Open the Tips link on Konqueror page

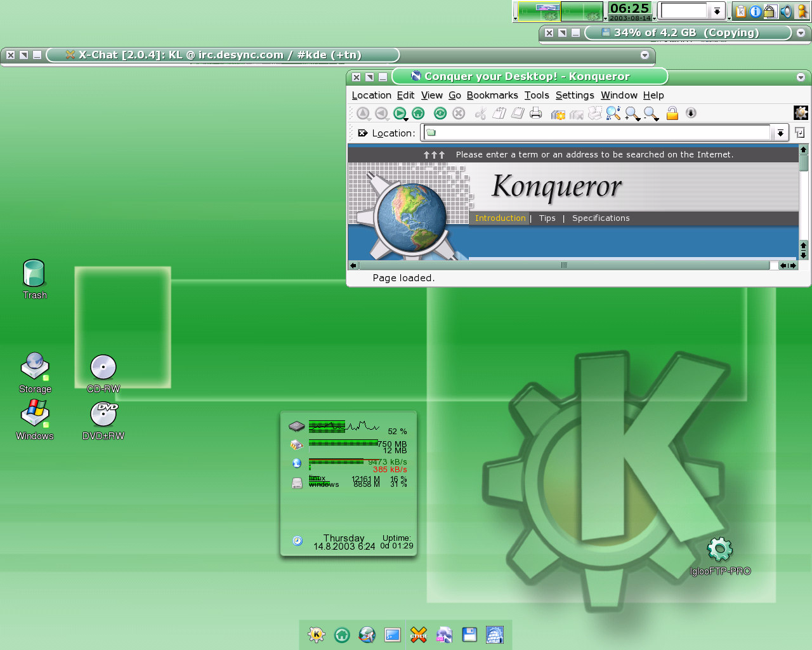(547, 218)
